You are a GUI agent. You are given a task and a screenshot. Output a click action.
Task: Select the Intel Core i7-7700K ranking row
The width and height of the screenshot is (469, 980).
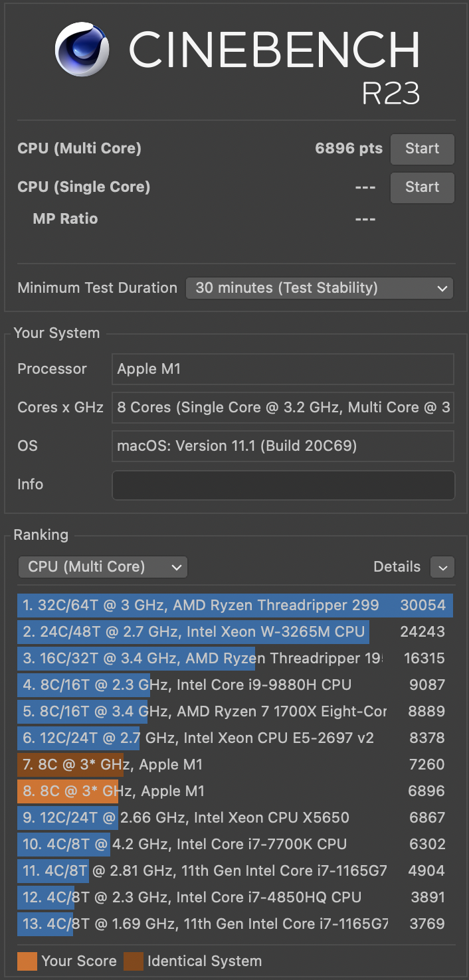[x=234, y=845]
